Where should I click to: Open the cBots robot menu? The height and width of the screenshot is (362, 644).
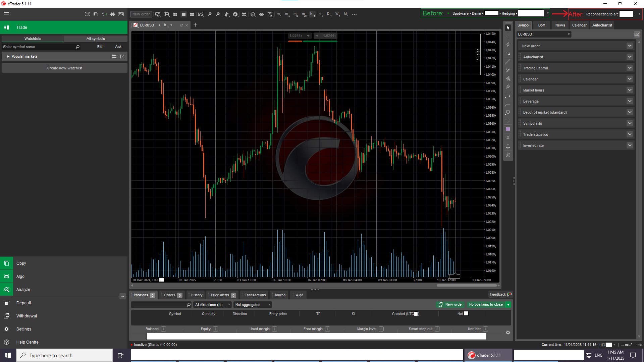point(244,14)
